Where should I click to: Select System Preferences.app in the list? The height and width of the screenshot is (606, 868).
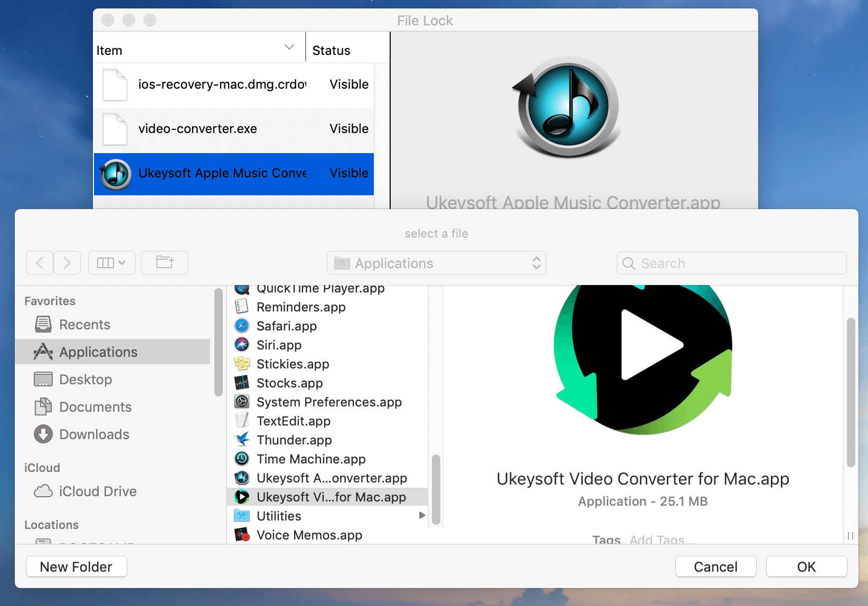tap(327, 402)
